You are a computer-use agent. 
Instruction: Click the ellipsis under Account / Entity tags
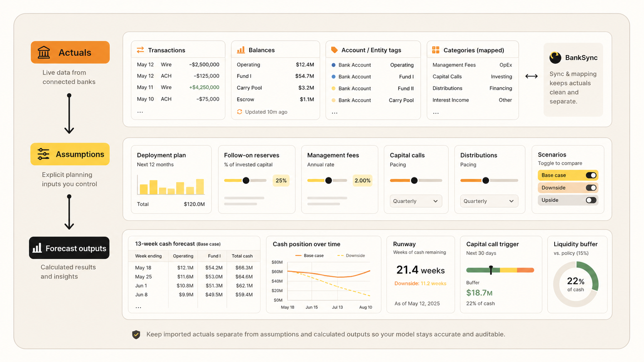[335, 113]
